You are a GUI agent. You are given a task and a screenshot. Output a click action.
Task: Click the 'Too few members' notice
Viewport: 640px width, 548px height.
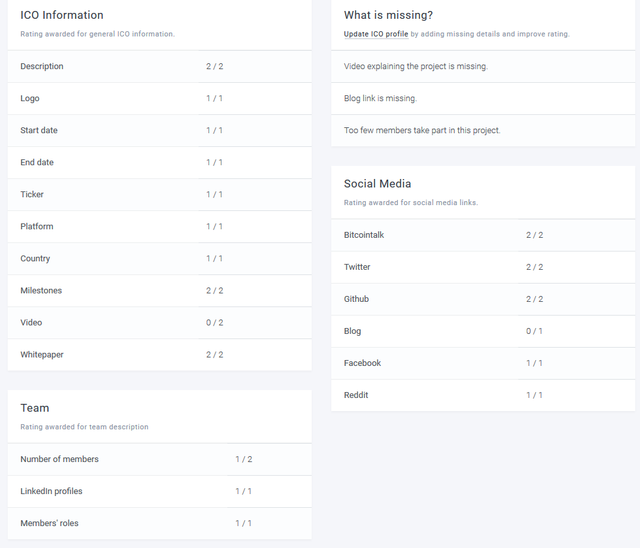(422, 131)
